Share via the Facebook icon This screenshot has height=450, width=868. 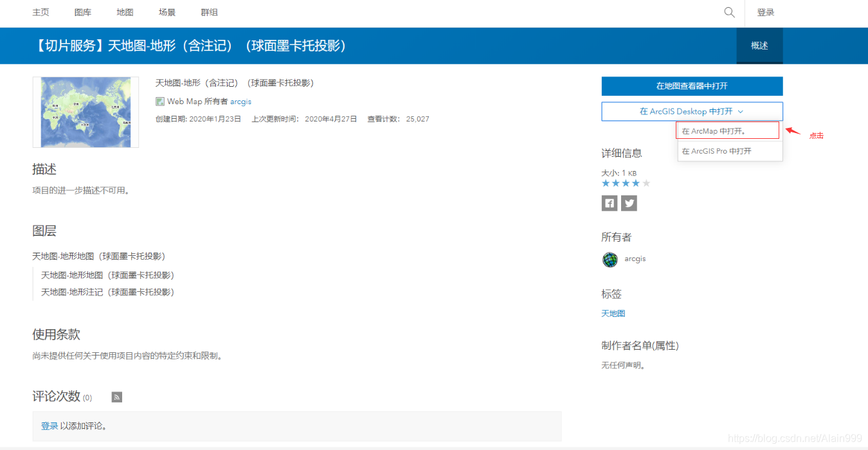point(610,203)
